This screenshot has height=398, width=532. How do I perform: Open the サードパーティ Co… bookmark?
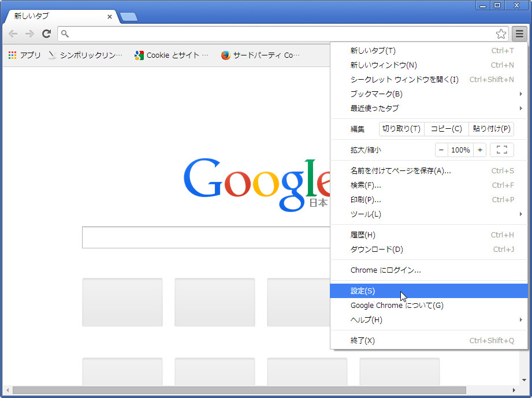[x=261, y=55]
